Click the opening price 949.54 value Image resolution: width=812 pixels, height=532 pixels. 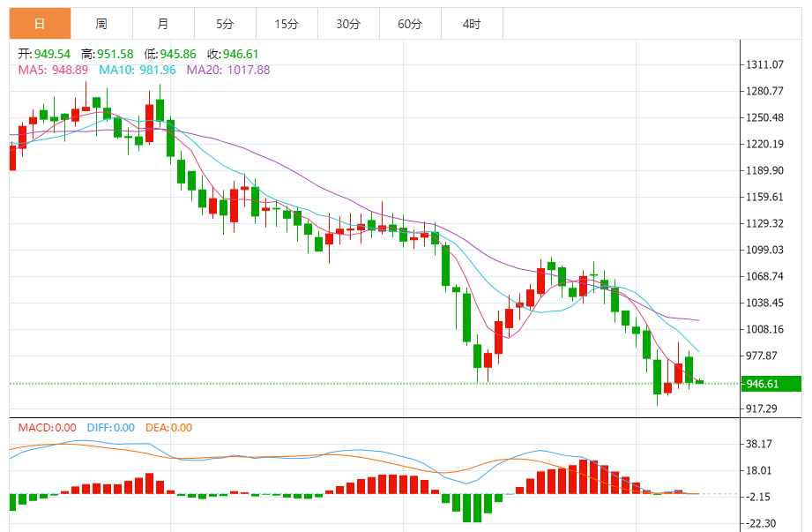(52, 54)
